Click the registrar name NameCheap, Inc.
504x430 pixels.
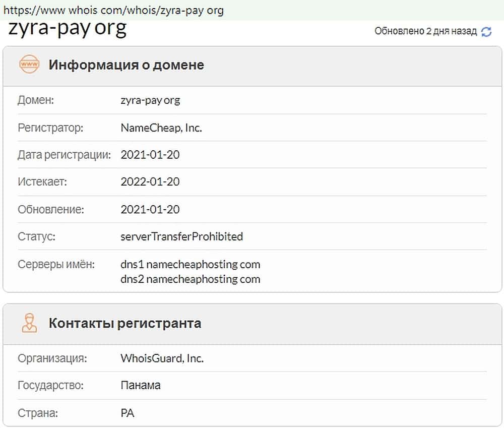[161, 128]
